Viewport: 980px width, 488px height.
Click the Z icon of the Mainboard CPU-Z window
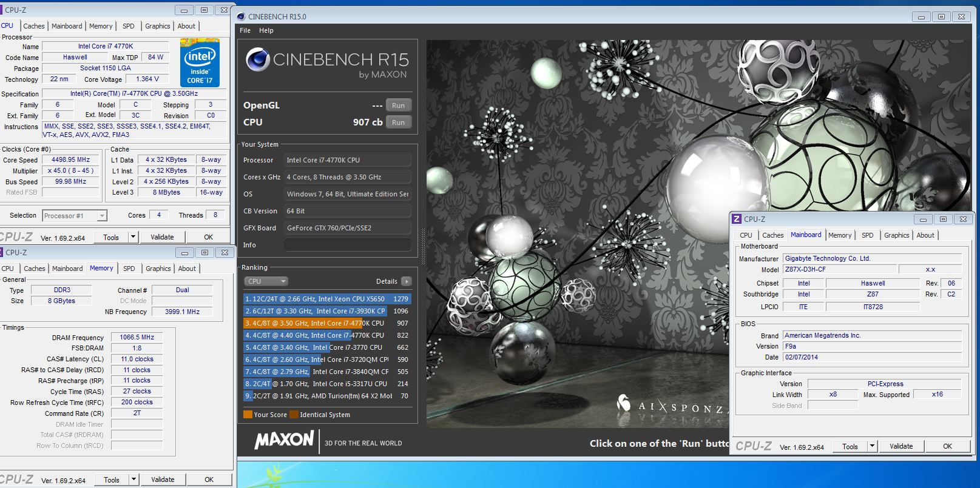click(737, 219)
